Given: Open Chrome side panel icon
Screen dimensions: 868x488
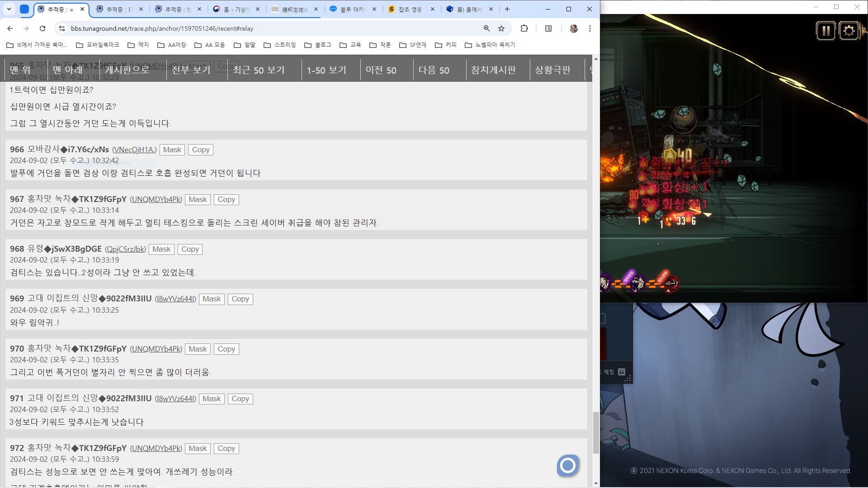Looking at the screenshot, I should 548,28.
